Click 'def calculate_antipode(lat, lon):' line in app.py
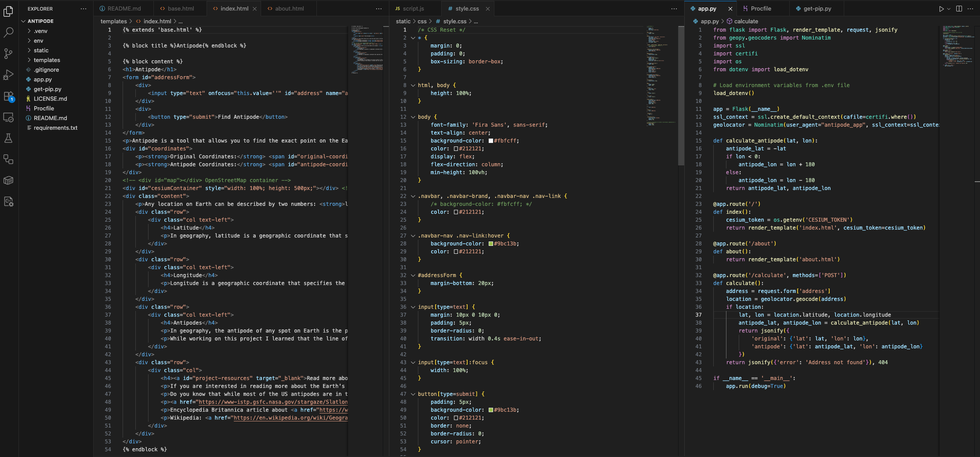This screenshot has height=457, width=980. click(x=765, y=141)
